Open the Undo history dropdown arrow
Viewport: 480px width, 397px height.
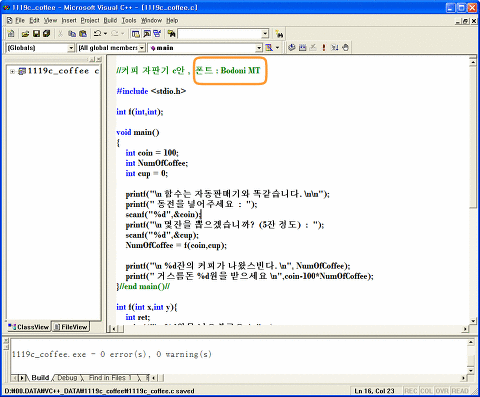pyautogui.click(x=105, y=34)
